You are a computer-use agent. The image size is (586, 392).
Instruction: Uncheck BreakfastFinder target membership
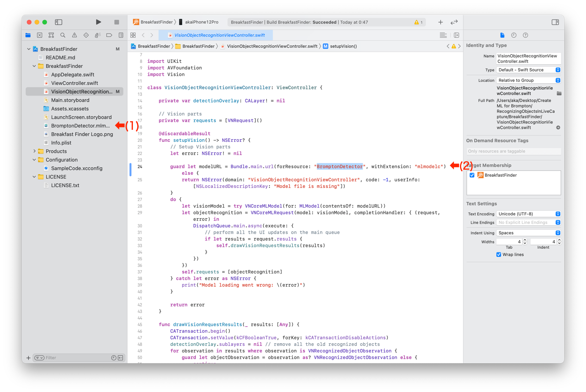click(472, 175)
